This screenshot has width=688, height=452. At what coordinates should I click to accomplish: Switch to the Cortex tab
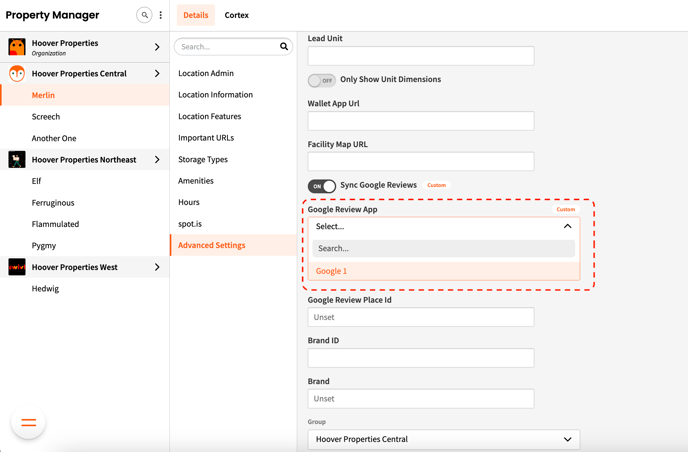236,15
